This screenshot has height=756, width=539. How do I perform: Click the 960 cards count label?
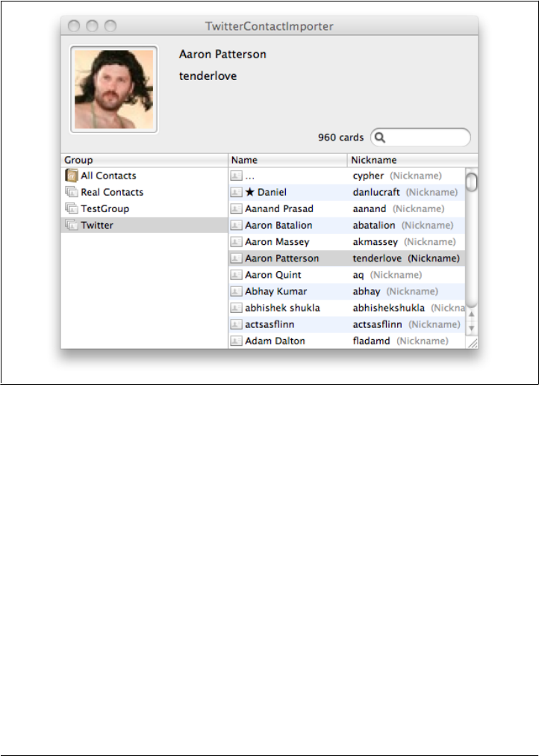(x=340, y=137)
